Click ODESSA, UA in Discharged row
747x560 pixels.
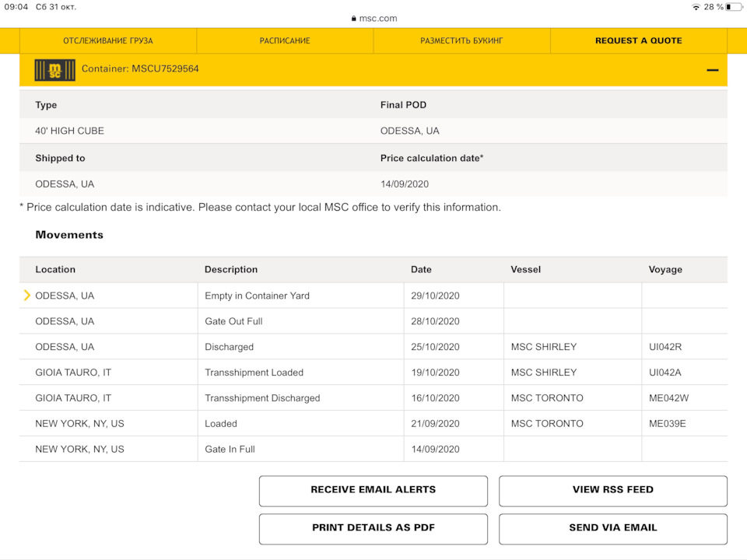click(65, 347)
